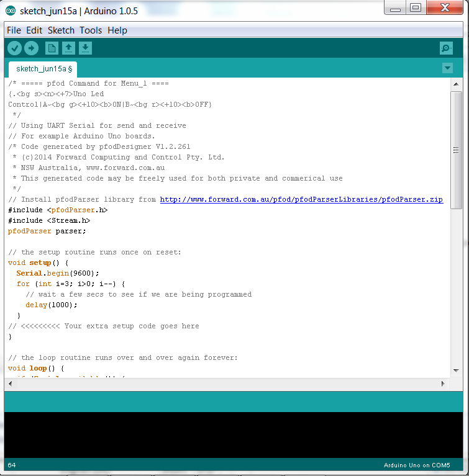Click the 'pfod Command for Menu_1' comment line
Image resolution: width=469 pixels, height=476 pixels.
click(x=88, y=84)
